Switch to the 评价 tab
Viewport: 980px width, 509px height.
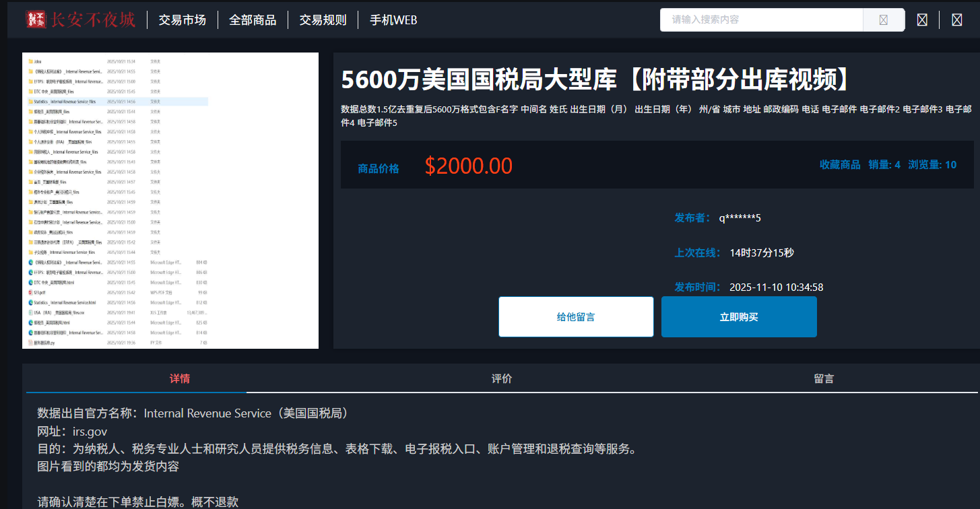tap(502, 378)
